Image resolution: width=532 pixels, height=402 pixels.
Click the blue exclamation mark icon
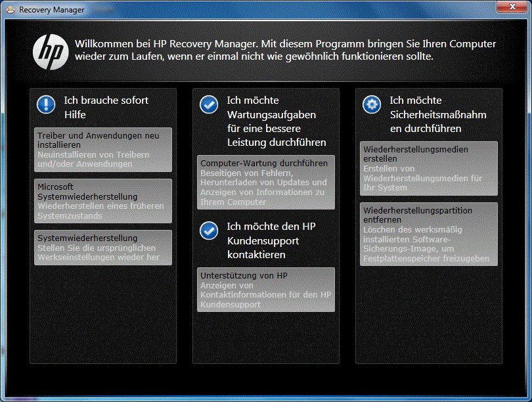coord(46,104)
